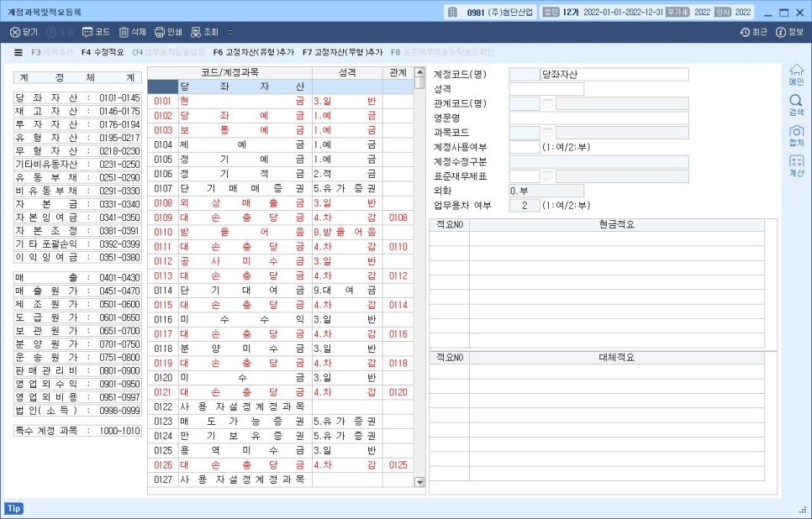Click the 코드/계정과목 column header

pyautogui.click(x=230, y=72)
